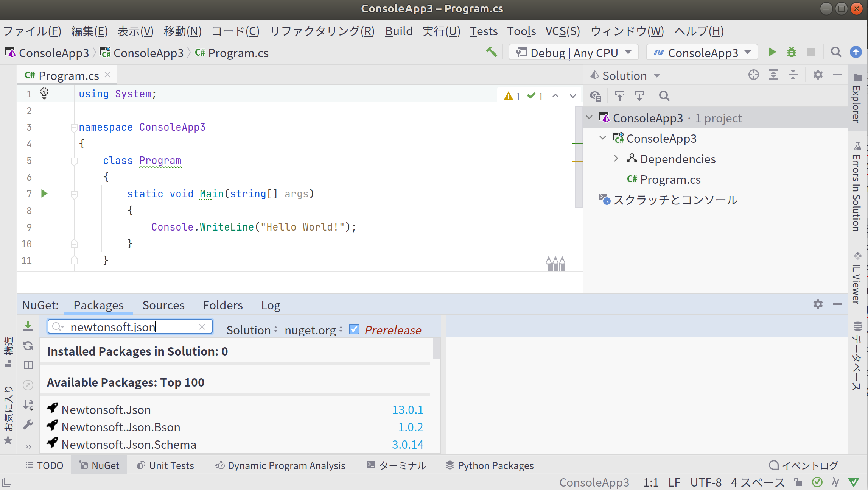Viewport: 868px width, 490px height.
Task: Click the sort A-Z icon in NuGet sidebar
Action: click(x=28, y=405)
